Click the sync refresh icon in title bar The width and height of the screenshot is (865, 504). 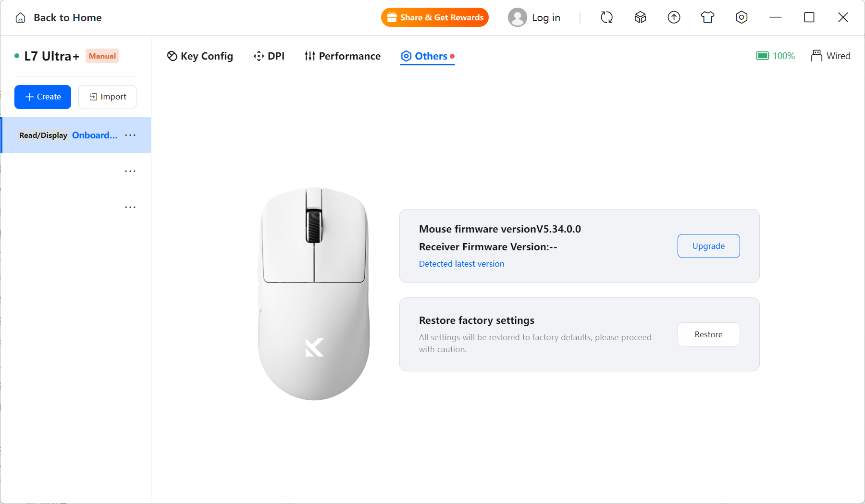(x=606, y=18)
